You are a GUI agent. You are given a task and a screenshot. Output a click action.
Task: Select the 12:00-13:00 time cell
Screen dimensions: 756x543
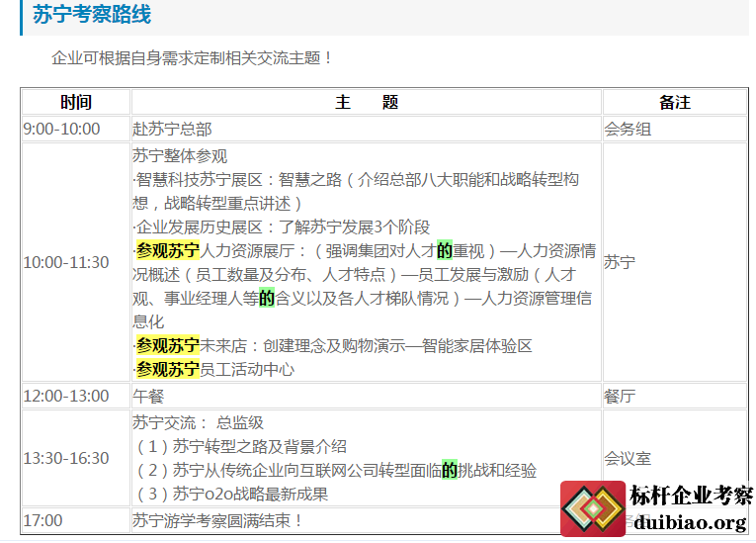[x=76, y=396]
